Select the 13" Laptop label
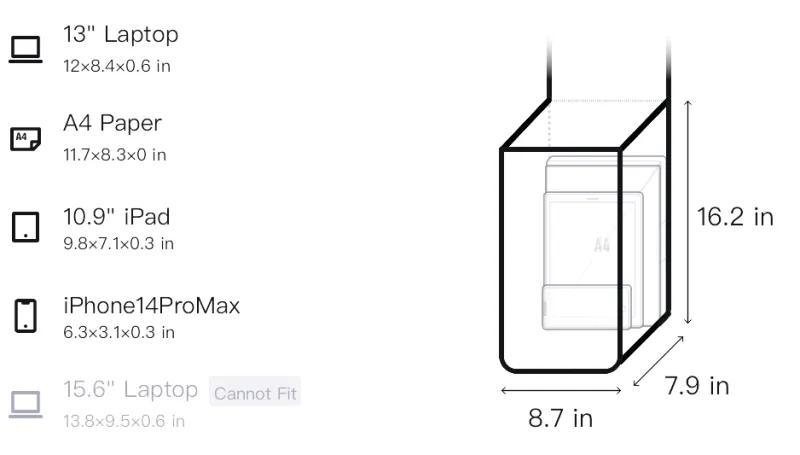Screen dimensions: 800x455 pos(120,35)
